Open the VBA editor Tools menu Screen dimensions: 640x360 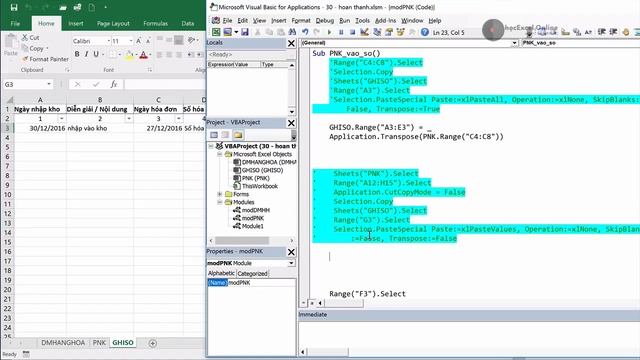[x=362, y=20]
